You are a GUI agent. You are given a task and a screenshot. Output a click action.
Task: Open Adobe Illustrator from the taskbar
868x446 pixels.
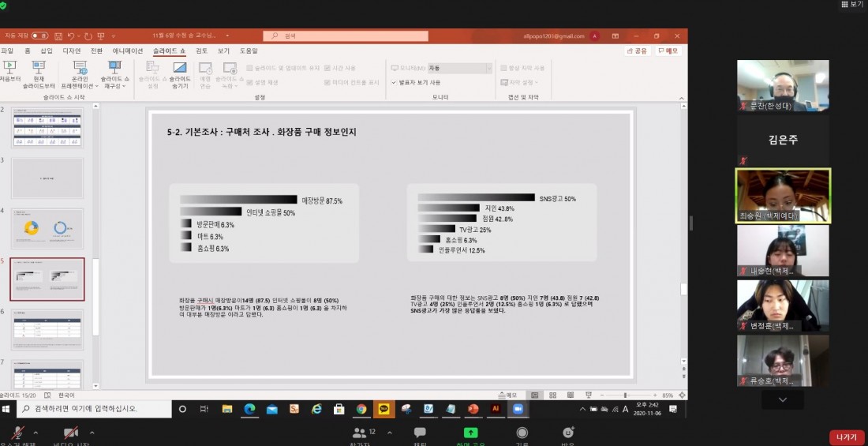click(496, 409)
